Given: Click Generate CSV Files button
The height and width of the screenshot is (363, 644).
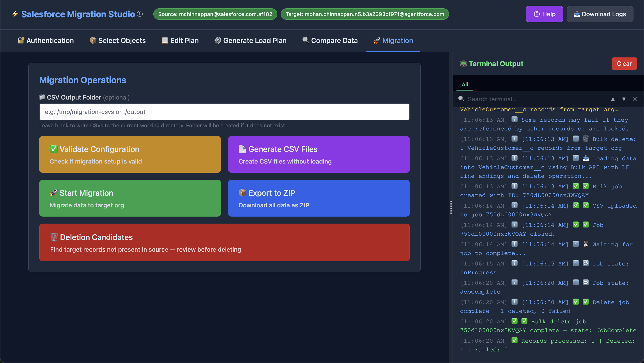Looking at the screenshot, I should point(319,154).
